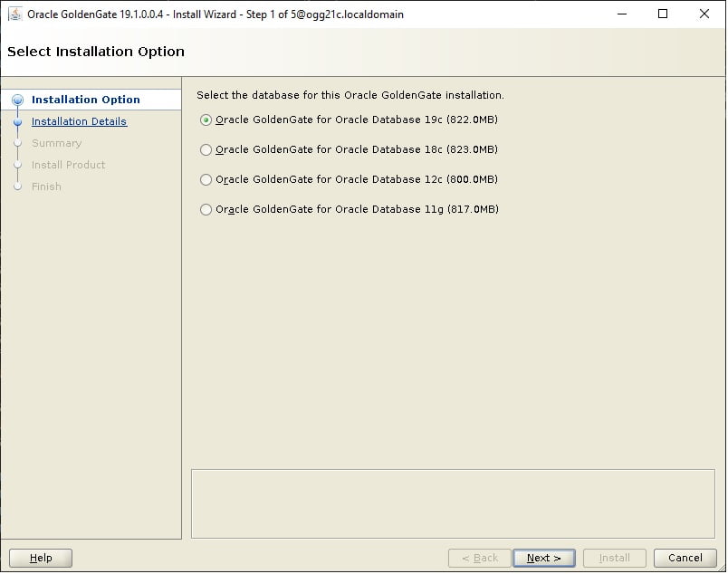Cancel the installation wizard
728x574 pixels.
click(685, 558)
